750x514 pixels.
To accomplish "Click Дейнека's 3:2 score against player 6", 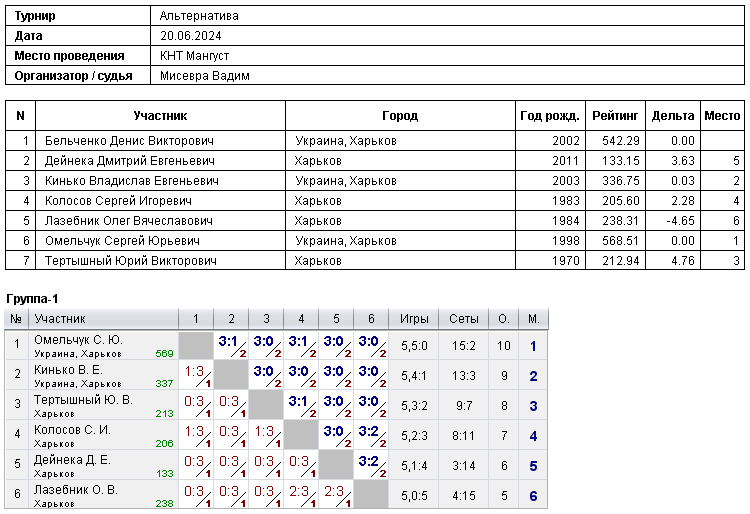I will 368,462.
